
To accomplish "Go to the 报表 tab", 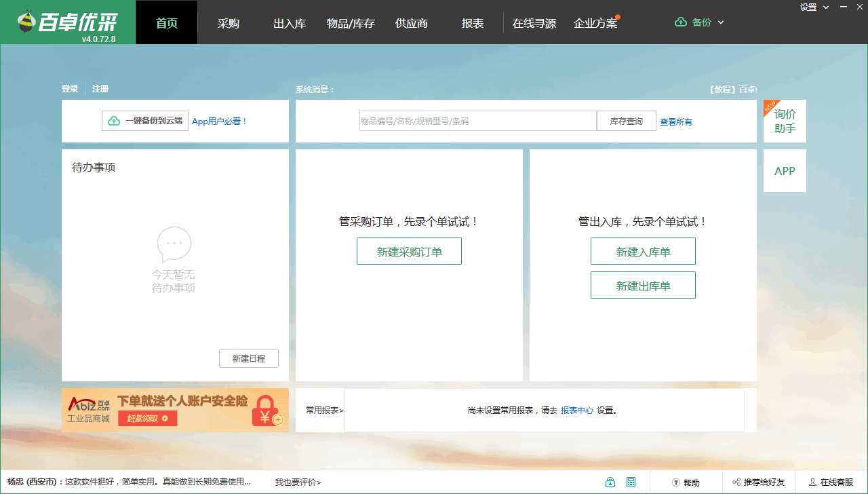I will tap(473, 23).
